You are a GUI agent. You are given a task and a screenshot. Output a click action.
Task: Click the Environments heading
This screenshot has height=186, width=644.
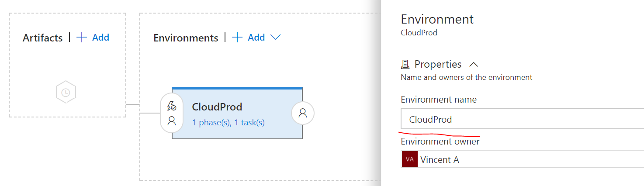(x=186, y=38)
